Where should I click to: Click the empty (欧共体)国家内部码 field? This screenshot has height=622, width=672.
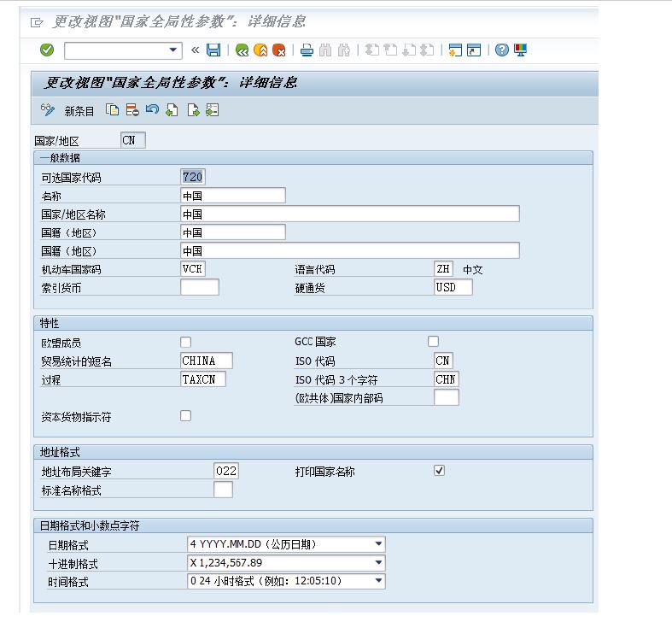[446, 397]
